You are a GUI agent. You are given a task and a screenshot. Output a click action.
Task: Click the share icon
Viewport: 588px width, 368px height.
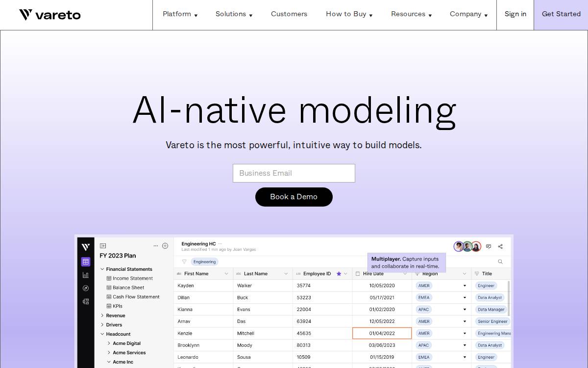tap(500, 246)
